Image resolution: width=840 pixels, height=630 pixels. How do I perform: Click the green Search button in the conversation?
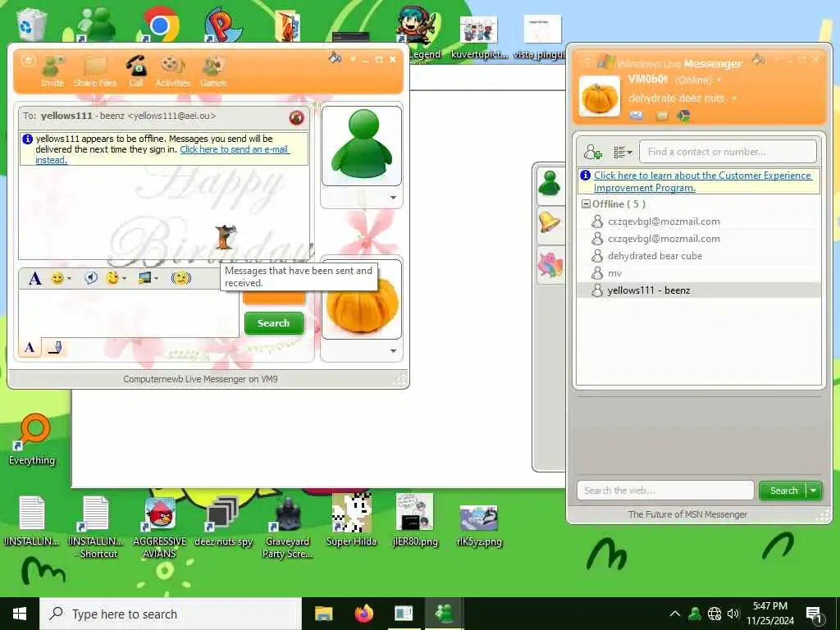coord(274,323)
